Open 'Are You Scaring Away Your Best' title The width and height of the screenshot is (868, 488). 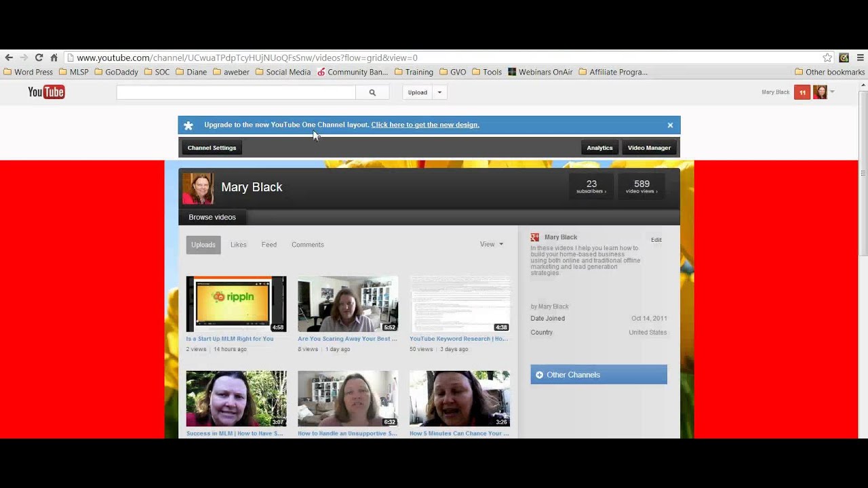click(x=347, y=339)
